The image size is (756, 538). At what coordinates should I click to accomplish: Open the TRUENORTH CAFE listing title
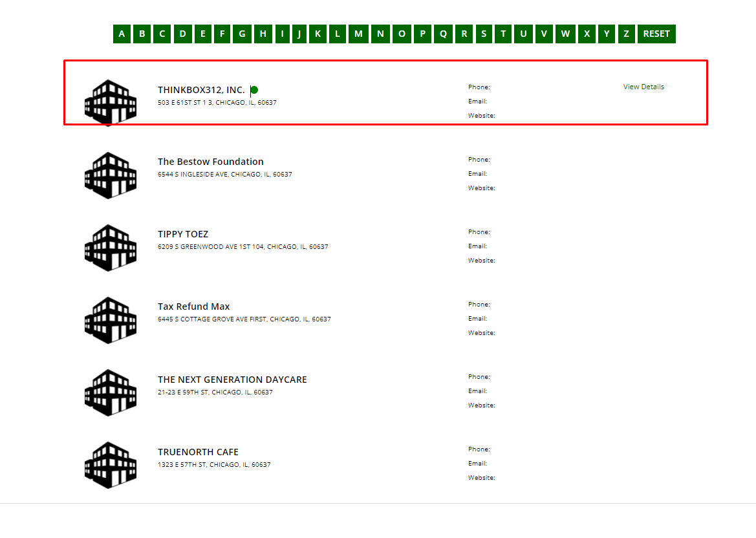click(198, 452)
